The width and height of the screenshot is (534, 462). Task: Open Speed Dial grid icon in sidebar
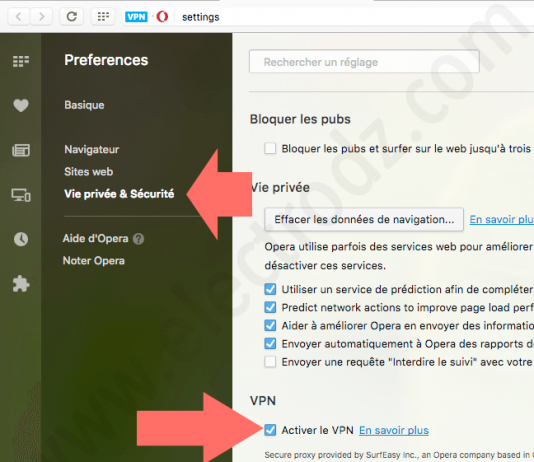tap(21, 61)
